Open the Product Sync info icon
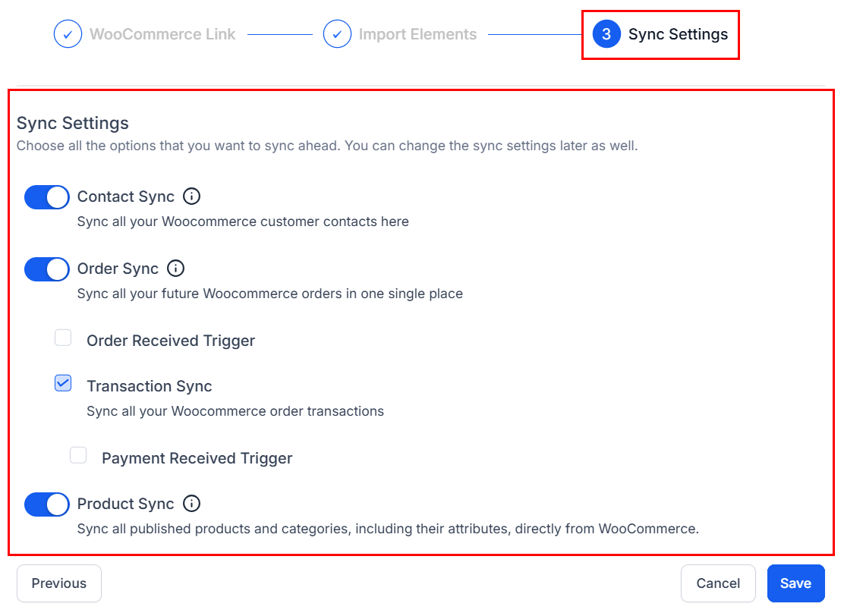 pos(191,504)
